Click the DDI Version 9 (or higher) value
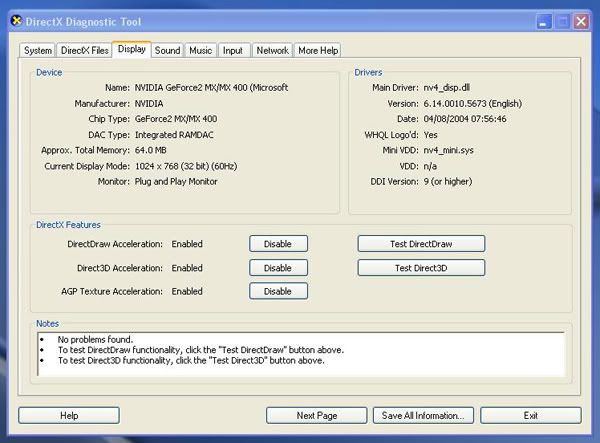 pos(448,182)
